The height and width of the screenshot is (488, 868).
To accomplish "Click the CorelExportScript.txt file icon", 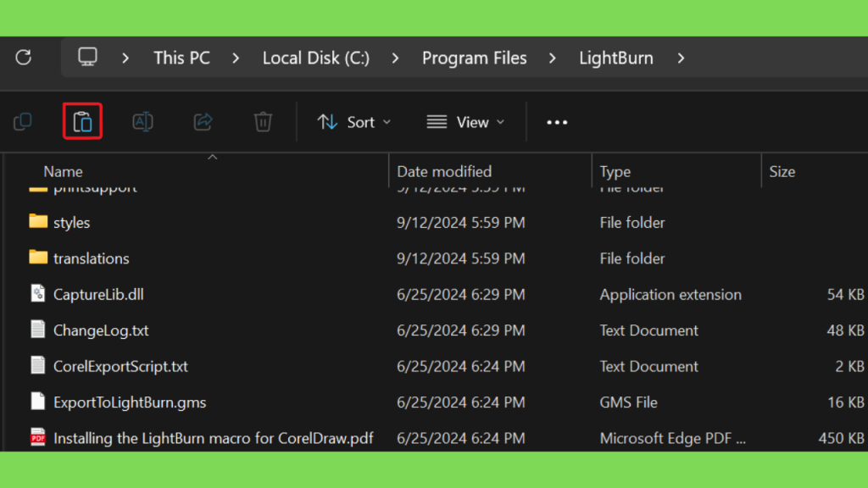I will coord(37,365).
